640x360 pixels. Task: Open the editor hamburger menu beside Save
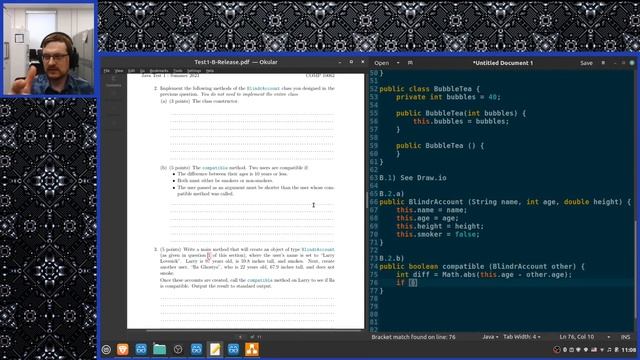[603, 63]
